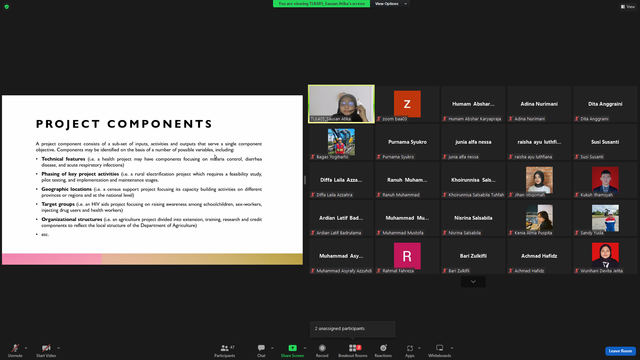The width and height of the screenshot is (640, 360).
Task: Select raisha ayu luthfiana's tile
Action: coord(539,142)
